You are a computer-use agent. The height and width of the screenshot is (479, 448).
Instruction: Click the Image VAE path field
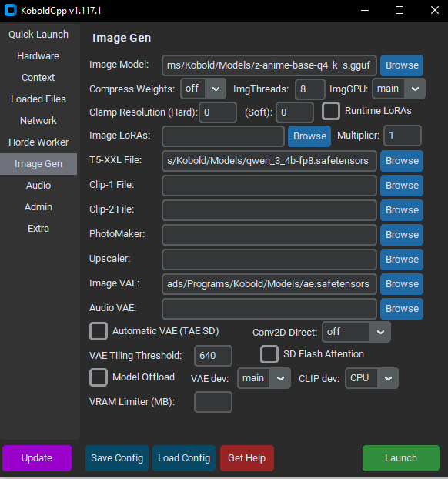coord(269,284)
